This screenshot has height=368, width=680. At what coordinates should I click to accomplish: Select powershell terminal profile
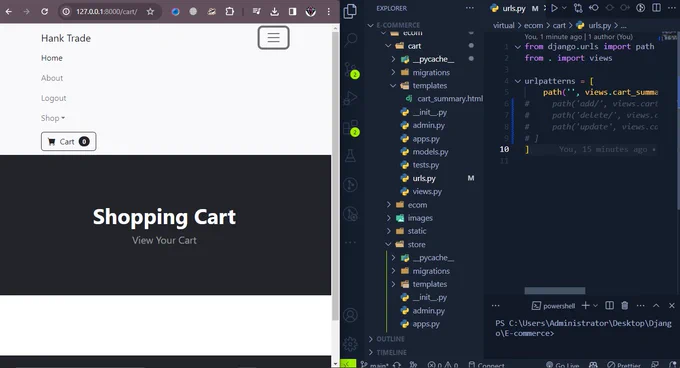(553, 306)
